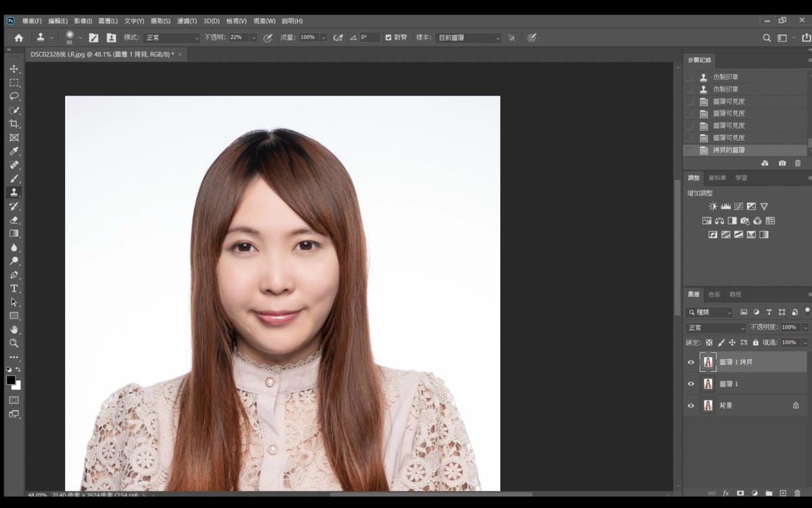
Task: Select the Move tool
Action: tap(14, 69)
